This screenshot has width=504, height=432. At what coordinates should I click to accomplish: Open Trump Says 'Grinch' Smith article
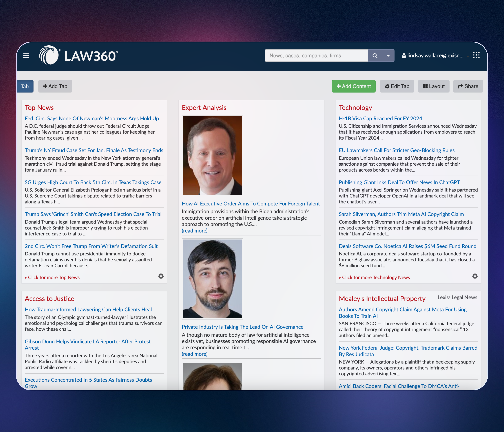93,214
